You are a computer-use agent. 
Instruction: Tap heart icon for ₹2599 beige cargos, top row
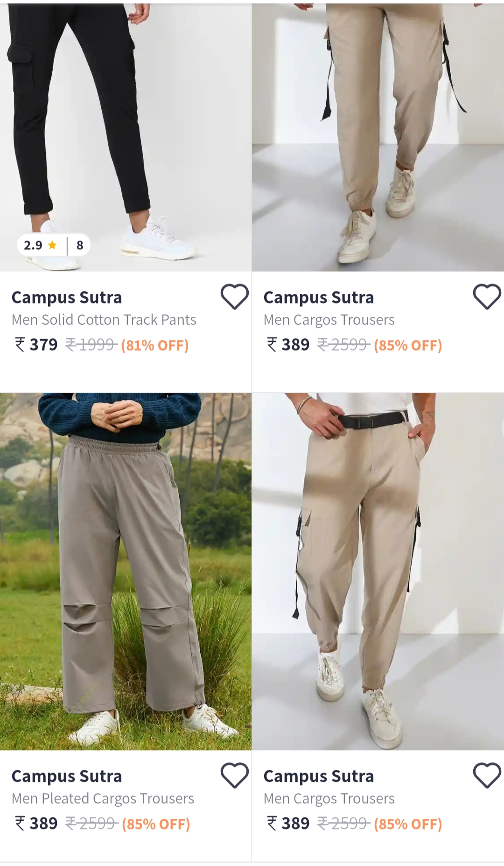(x=487, y=297)
